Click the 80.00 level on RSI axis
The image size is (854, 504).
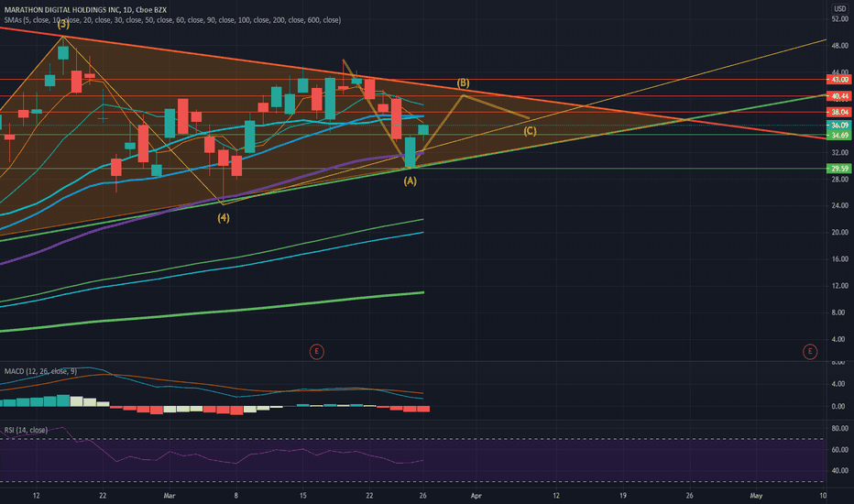[840, 429]
